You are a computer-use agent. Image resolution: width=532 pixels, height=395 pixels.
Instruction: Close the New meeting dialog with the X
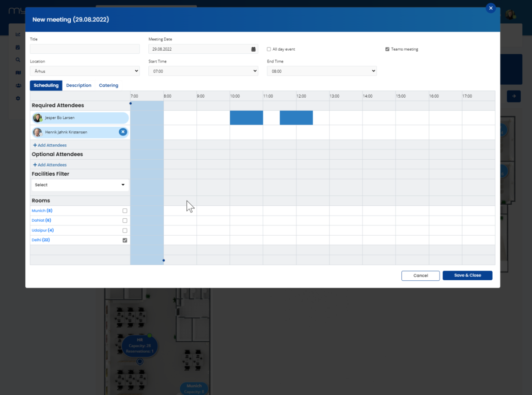tap(491, 8)
